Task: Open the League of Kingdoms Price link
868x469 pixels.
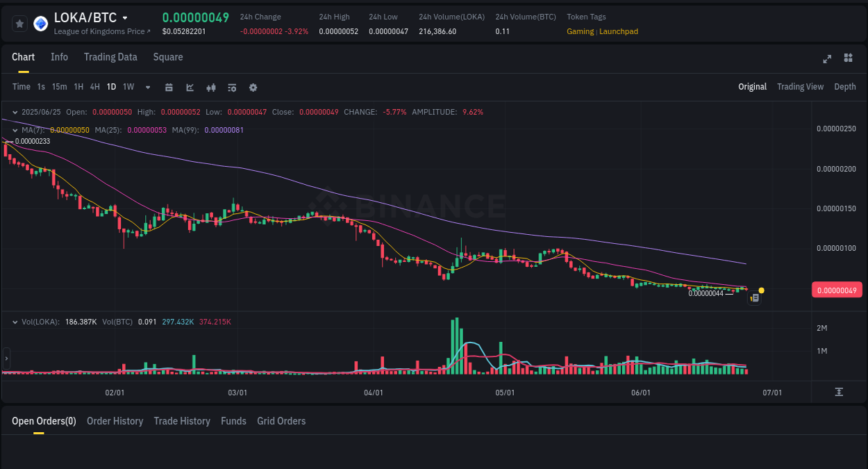Action: click(x=99, y=31)
